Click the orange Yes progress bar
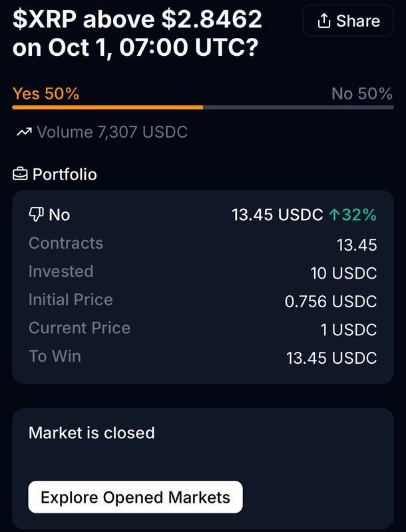Viewport: 406px width, 532px height. coord(106,107)
